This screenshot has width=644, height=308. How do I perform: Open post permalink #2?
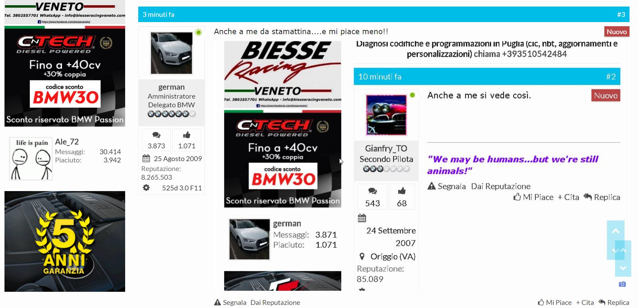(x=611, y=77)
